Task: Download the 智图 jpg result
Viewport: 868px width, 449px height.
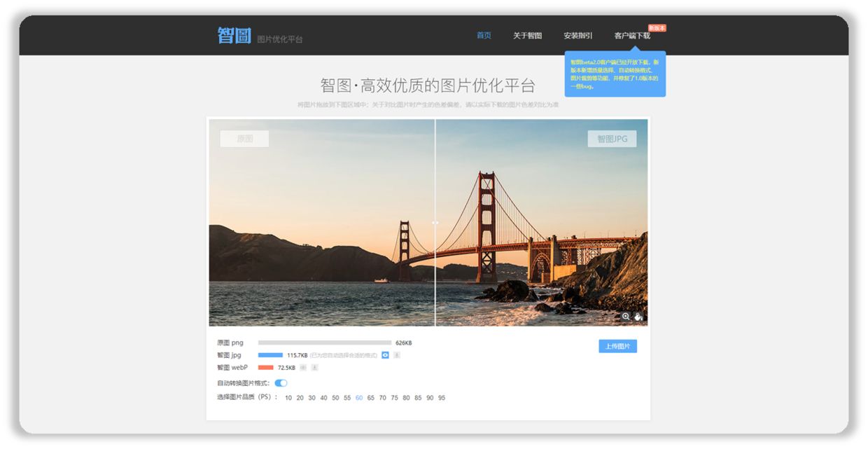Action: [x=397, y=355]
